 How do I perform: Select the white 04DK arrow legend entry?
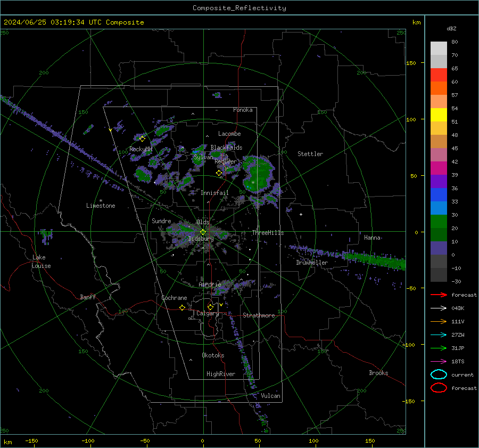tap(439, 308)
